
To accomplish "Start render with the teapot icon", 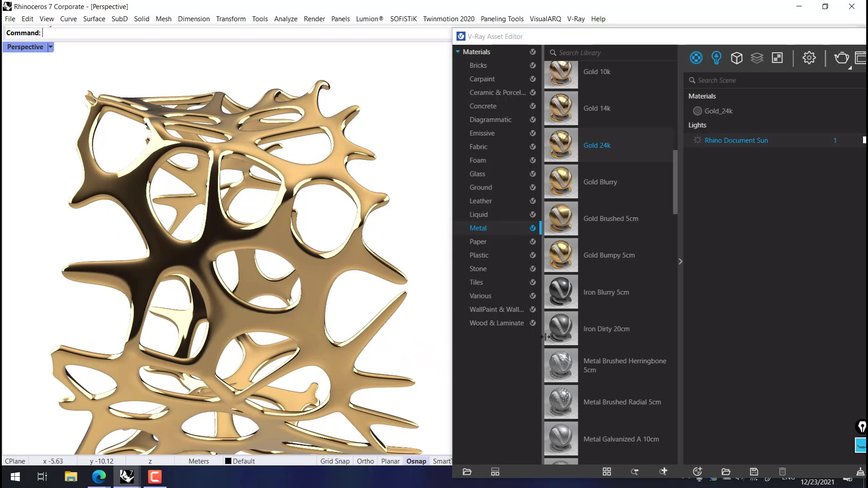I will click(x=841, y=58).
